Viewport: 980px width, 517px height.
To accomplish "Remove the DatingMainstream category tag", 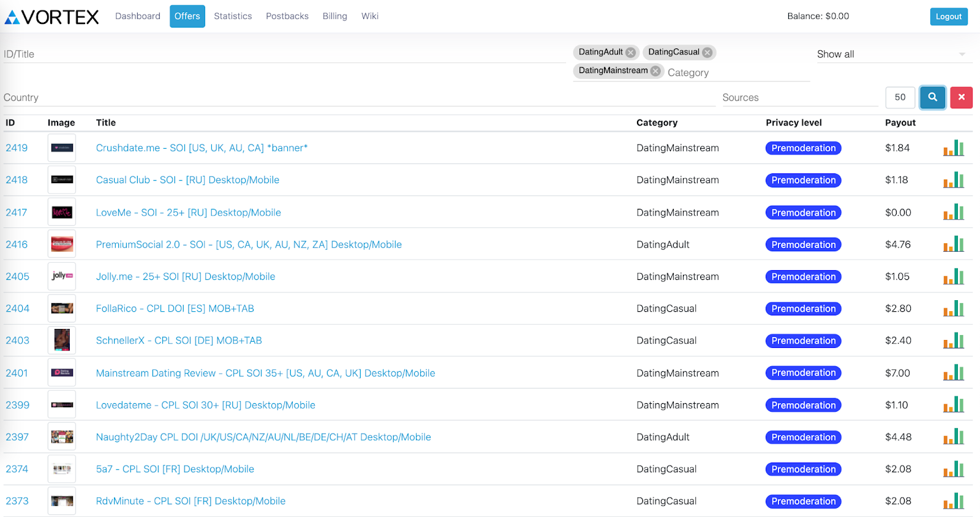I will [x=655, y=71].
